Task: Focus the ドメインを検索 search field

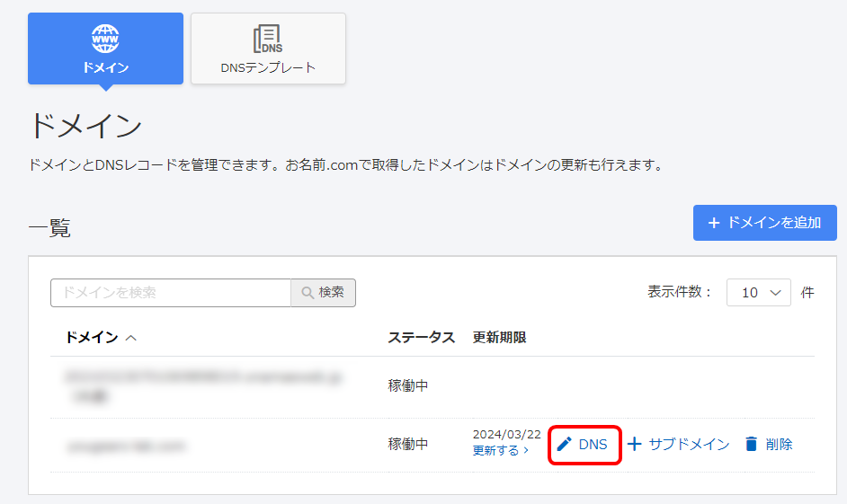Action: [x=171, y=293]
